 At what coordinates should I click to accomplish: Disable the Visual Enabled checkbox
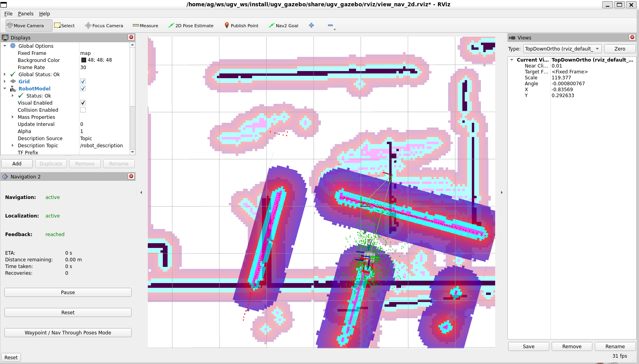click(x=83, y=103)
